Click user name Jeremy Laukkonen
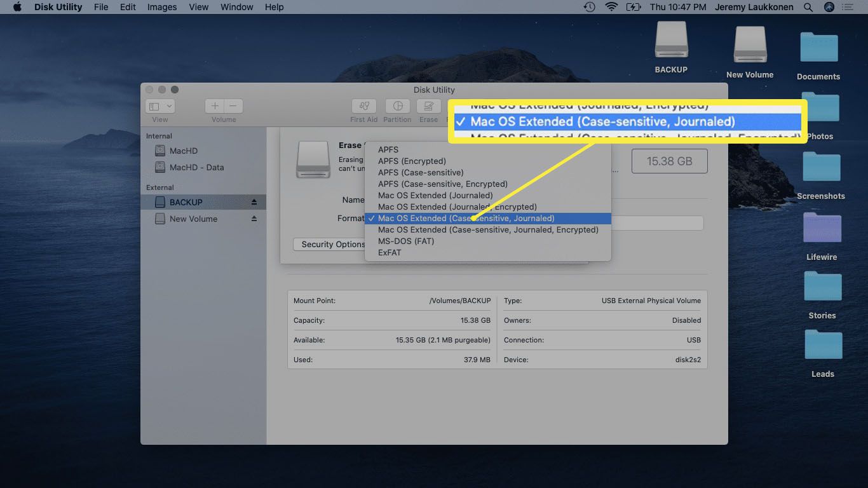This screenshot has width=868, height=488. tap(755, 7)
